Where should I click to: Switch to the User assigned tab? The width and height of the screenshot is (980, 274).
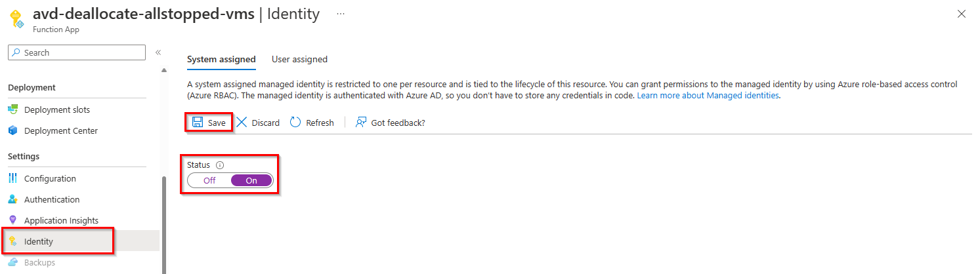[x=299, y=59]
